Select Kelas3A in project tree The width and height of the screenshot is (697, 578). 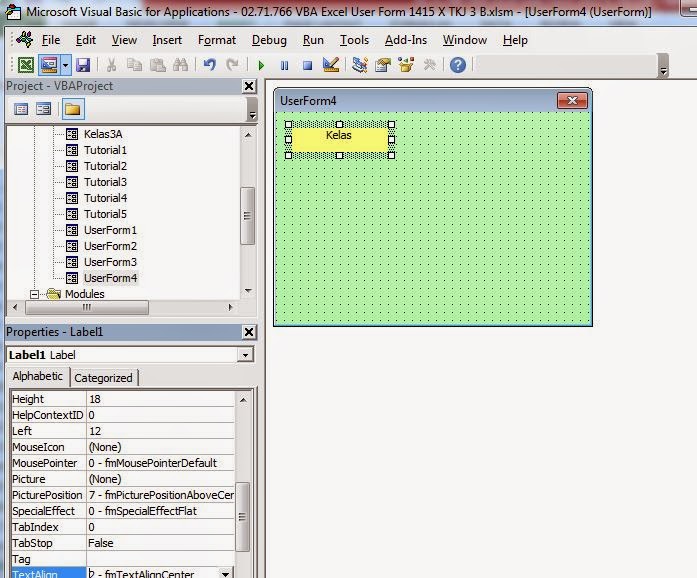(x=103, y=134)
